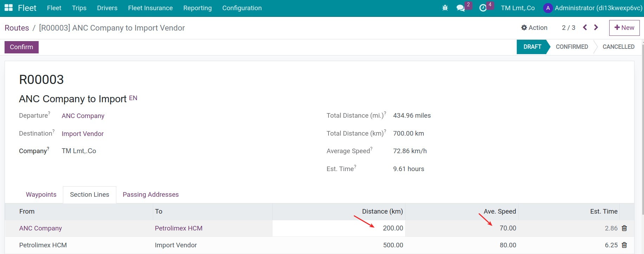Open the Fleet Insurance menu
This screenshot has width=644, height=254.
pyautogui.click(x=150, y=8)
